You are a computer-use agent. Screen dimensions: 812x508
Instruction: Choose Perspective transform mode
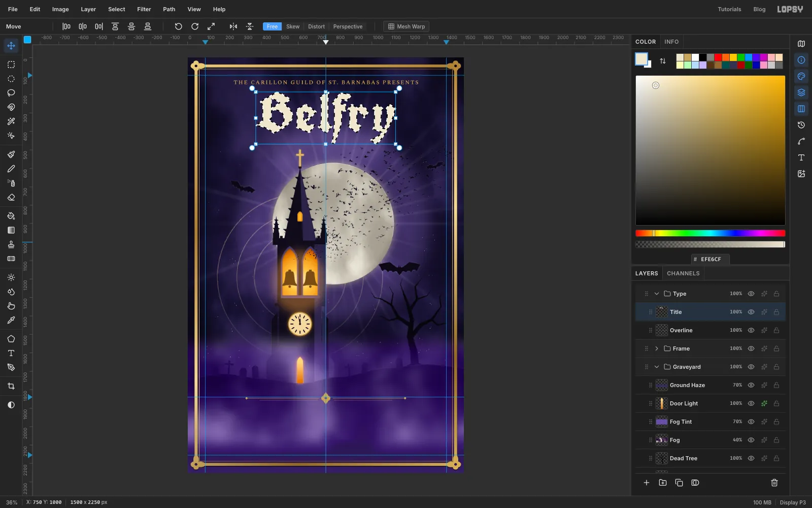(348, 26)
